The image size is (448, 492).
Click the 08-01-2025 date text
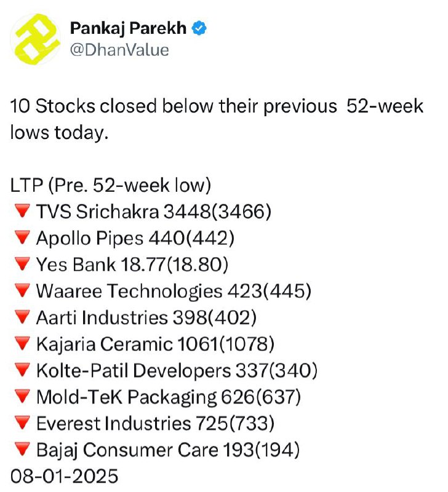[65, 476]
